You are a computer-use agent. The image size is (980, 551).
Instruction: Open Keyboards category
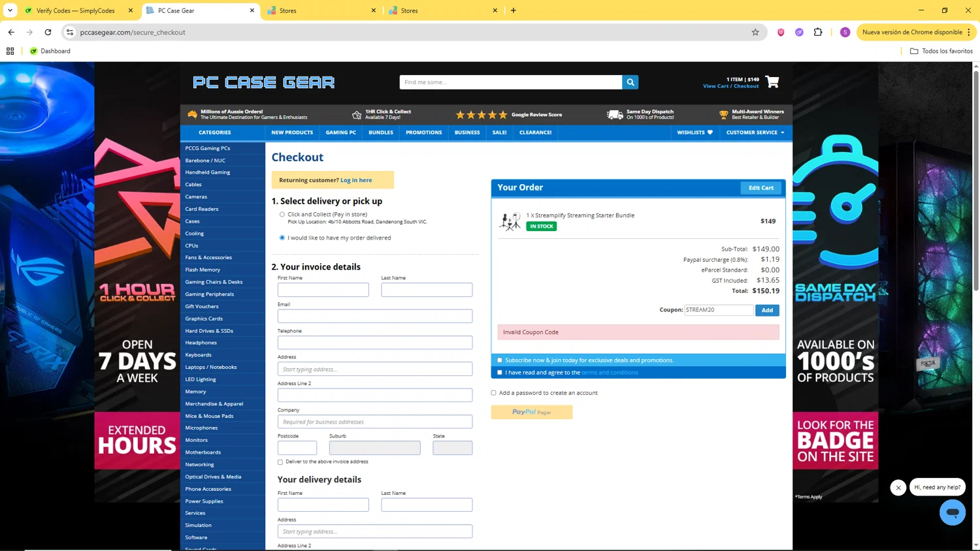tap(198, 355)
